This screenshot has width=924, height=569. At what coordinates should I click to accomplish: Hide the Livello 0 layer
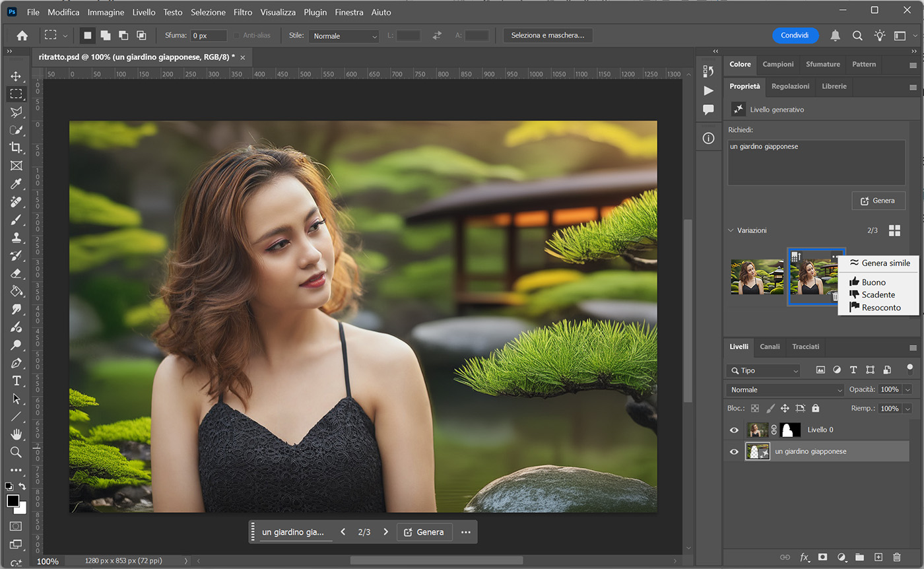(734, 430)
